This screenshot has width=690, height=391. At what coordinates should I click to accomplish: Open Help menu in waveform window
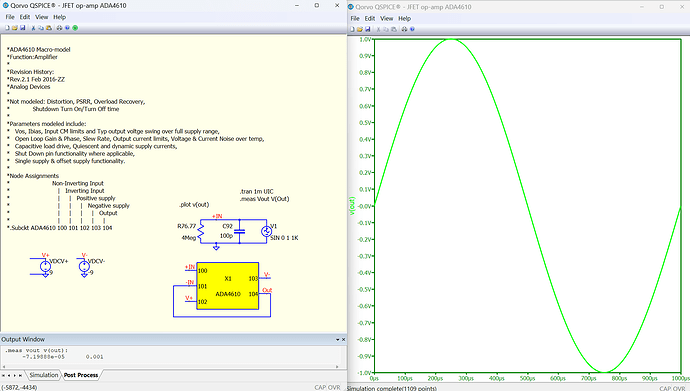(404, 18)
